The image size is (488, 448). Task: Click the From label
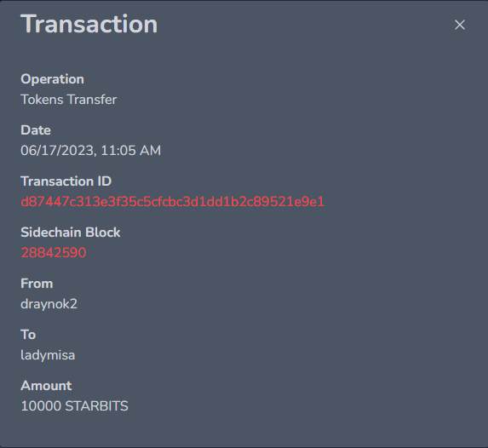pyautogui.click(x=37, y=284)
